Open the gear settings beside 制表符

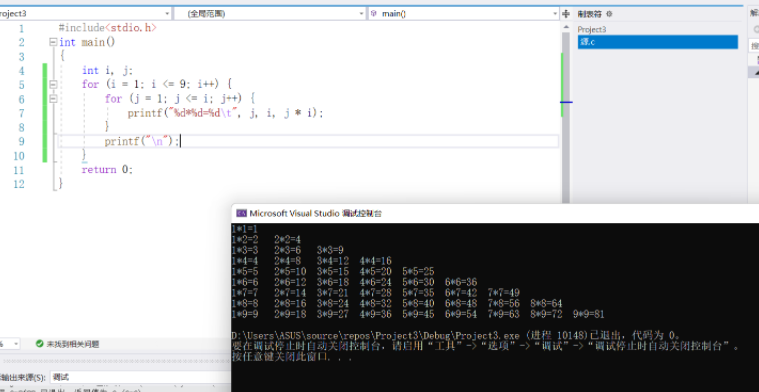(609, 14)
